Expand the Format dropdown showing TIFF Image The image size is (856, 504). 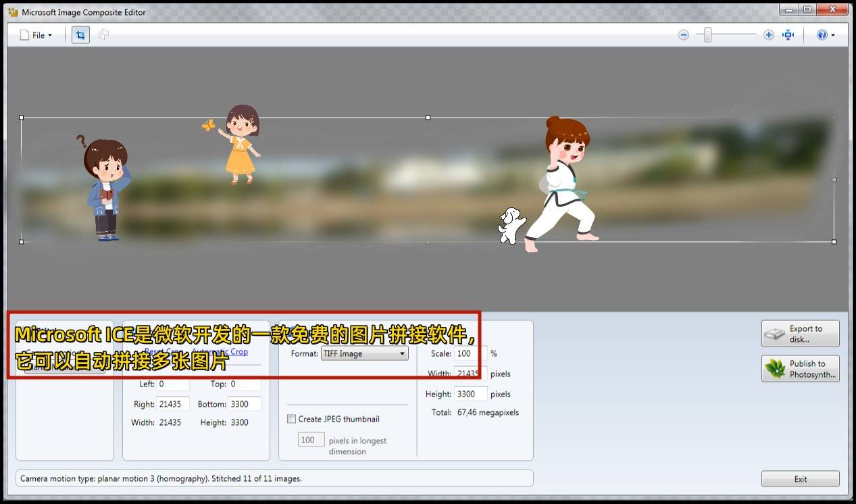pyautogui.click(x=365, y=353)
